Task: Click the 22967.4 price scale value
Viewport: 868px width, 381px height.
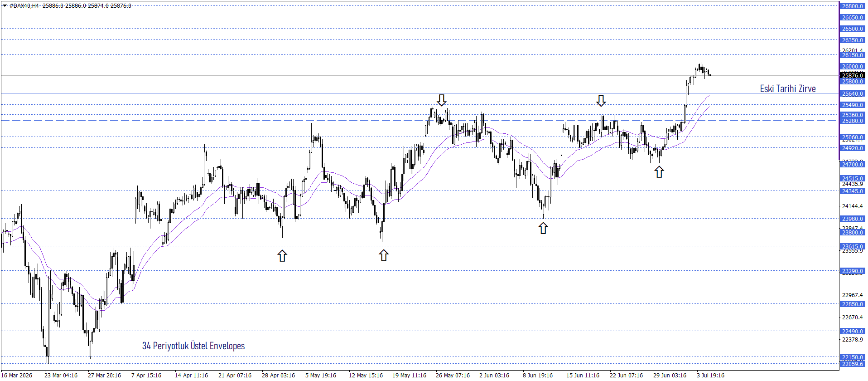Action: 853,295
